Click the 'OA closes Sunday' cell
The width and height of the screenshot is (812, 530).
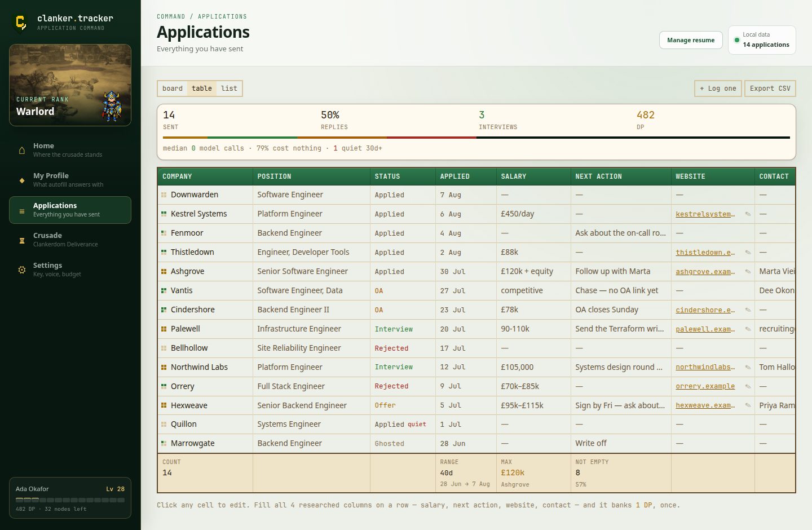(621, 310)
